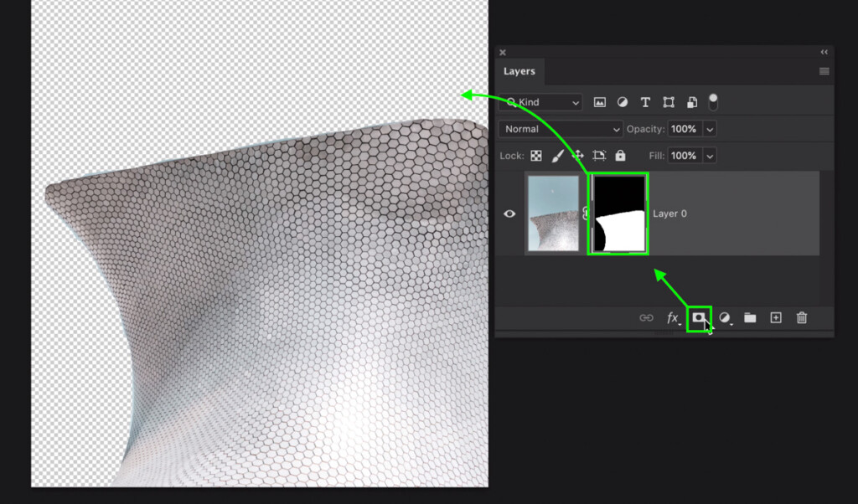Filter for shape layers
Viewport: 858px width, 504px height.
click(x=668, y=101)
